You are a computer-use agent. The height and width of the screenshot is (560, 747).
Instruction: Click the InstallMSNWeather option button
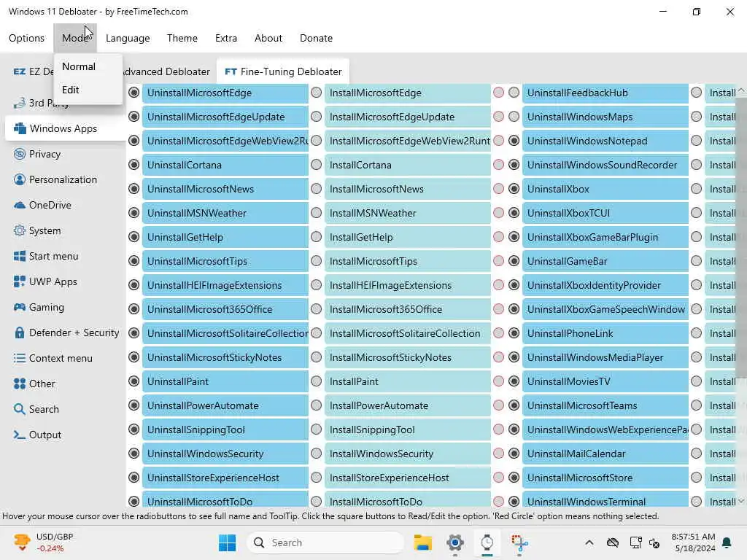pos(408,213)
